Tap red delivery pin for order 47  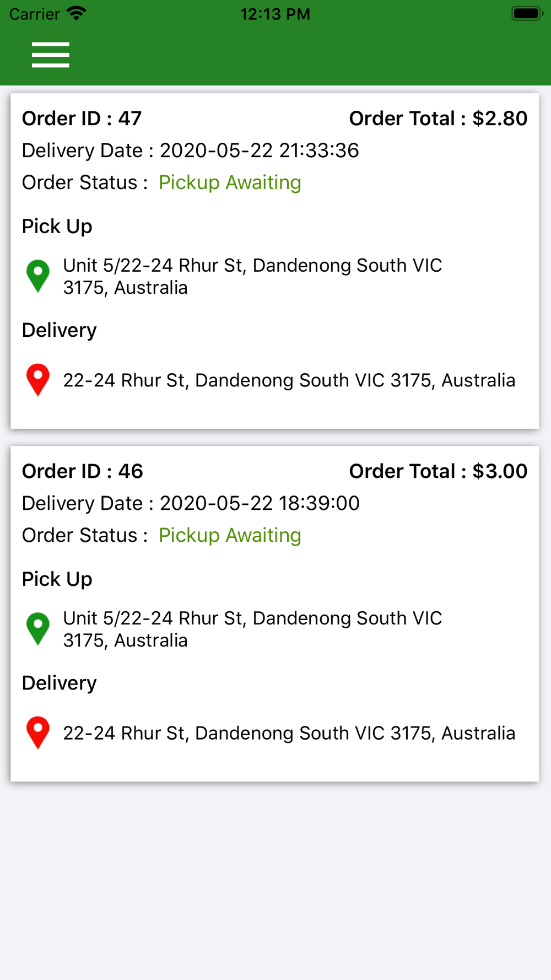point(38,379)
